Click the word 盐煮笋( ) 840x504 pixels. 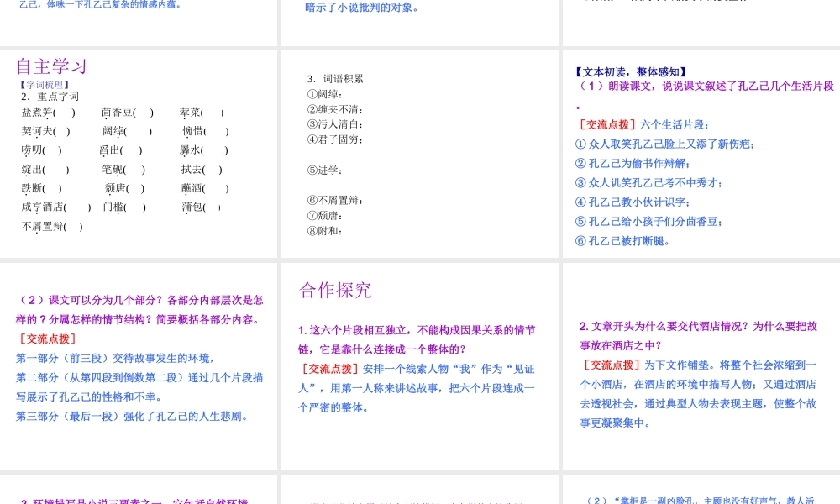48,113
